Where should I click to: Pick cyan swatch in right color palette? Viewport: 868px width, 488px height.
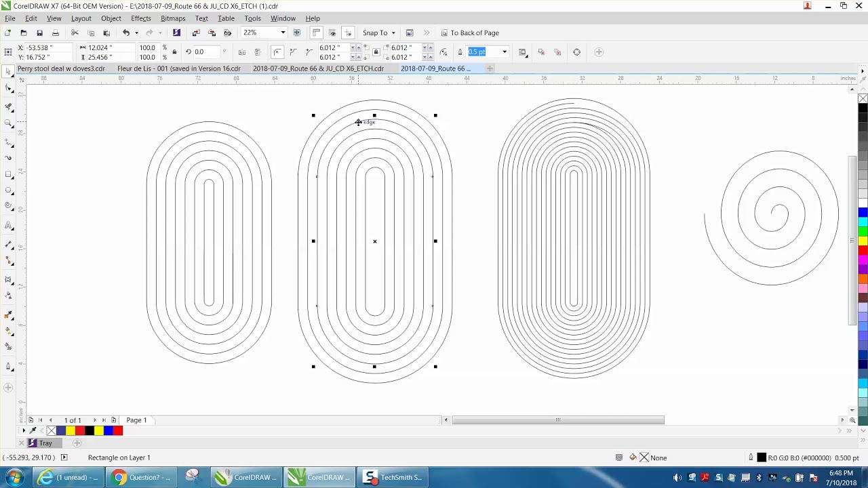[x=863, y=222]
